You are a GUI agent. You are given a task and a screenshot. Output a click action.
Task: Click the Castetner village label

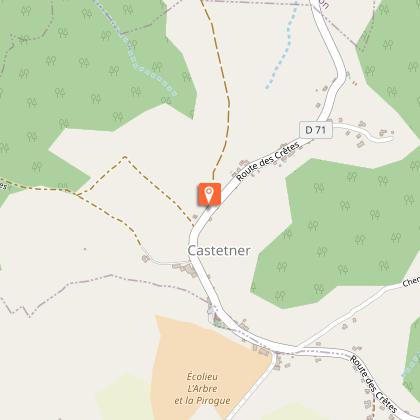pos(219,251)
